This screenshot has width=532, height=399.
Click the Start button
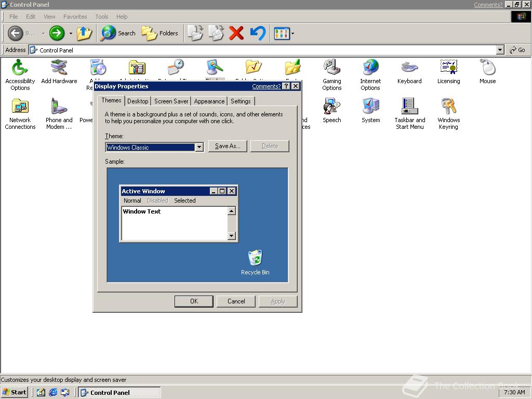tap(14, 392)
